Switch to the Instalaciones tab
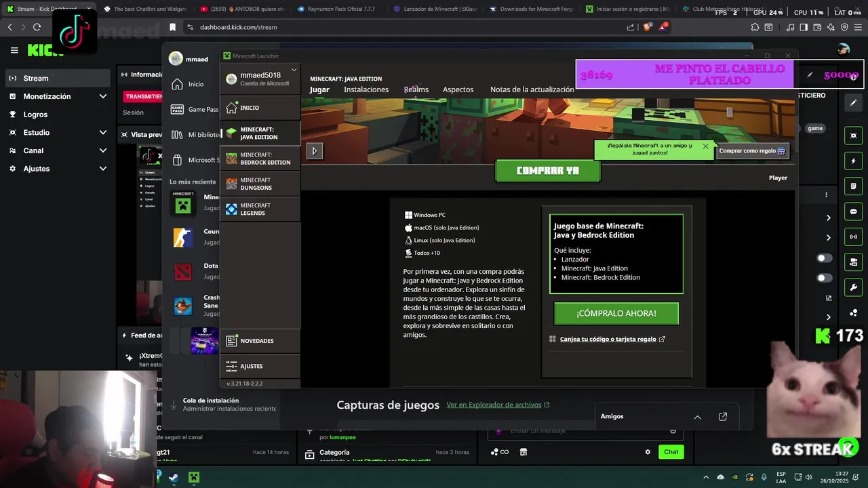The height and width of the screenshot is (488, 868). coord(366,89)
